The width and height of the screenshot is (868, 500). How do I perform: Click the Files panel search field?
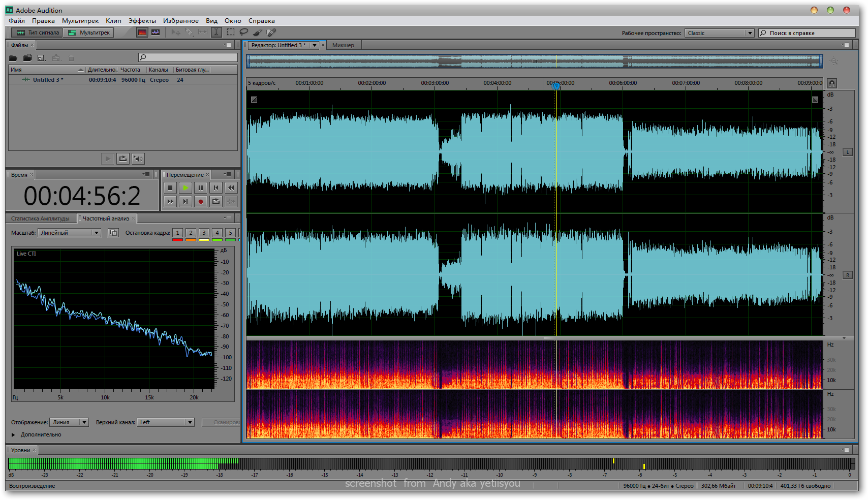coord(188,57)
